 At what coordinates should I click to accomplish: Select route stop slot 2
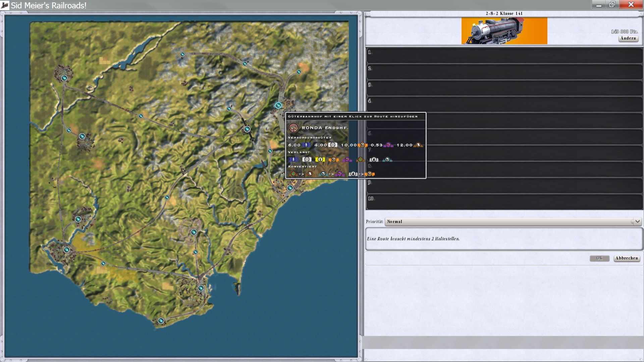point(504,72)
